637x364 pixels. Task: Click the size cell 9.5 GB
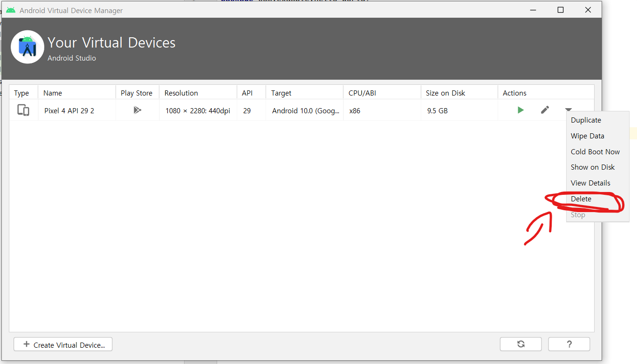pos(437,110)
